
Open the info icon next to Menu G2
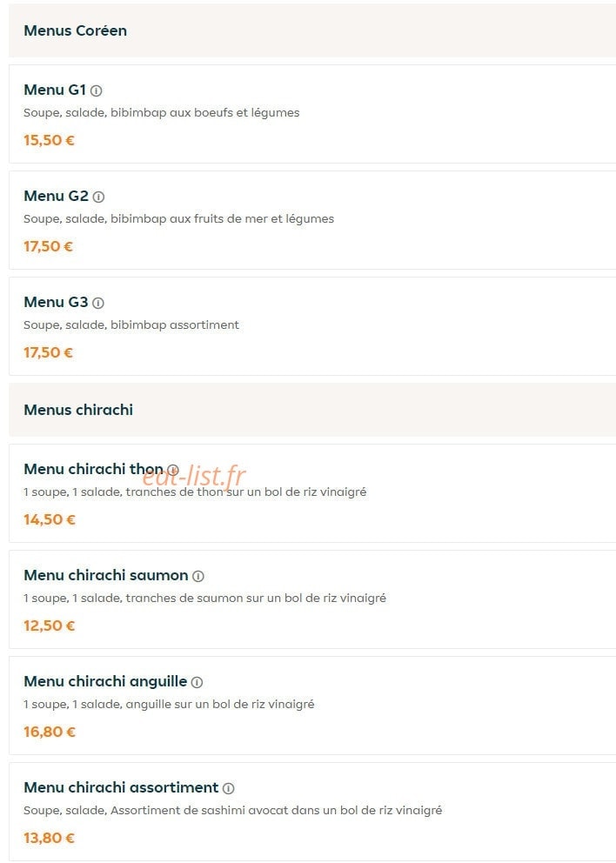pyautogui.click(x=98, y=197)
